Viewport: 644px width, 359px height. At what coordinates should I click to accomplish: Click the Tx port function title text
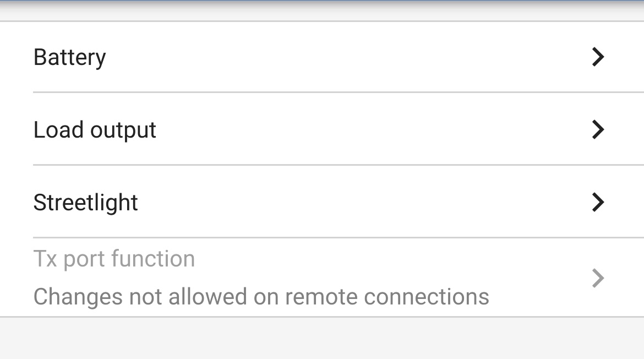pos(114,259)
